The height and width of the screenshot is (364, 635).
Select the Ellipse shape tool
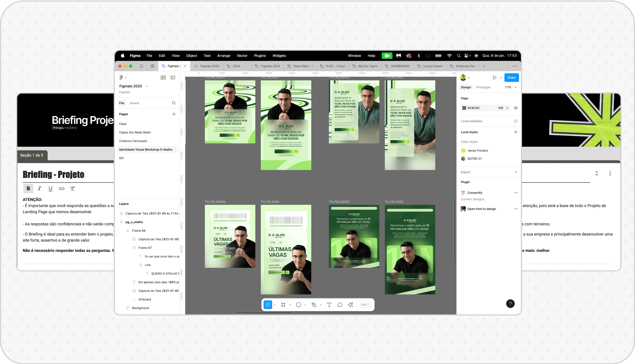point(298,305)
